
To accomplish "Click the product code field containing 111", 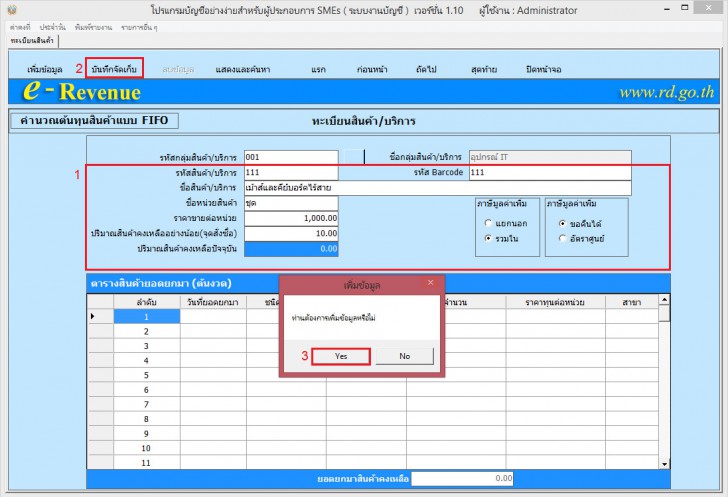I will coord(291,172).
